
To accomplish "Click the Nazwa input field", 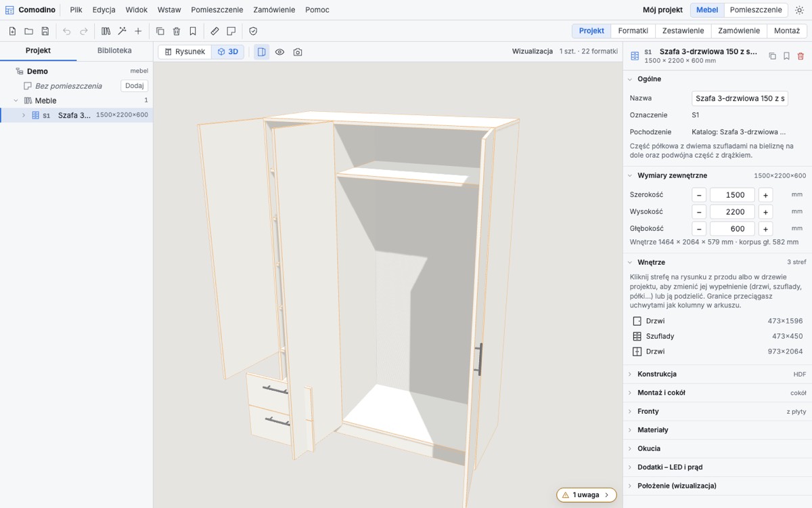I will tap(740, 99).
